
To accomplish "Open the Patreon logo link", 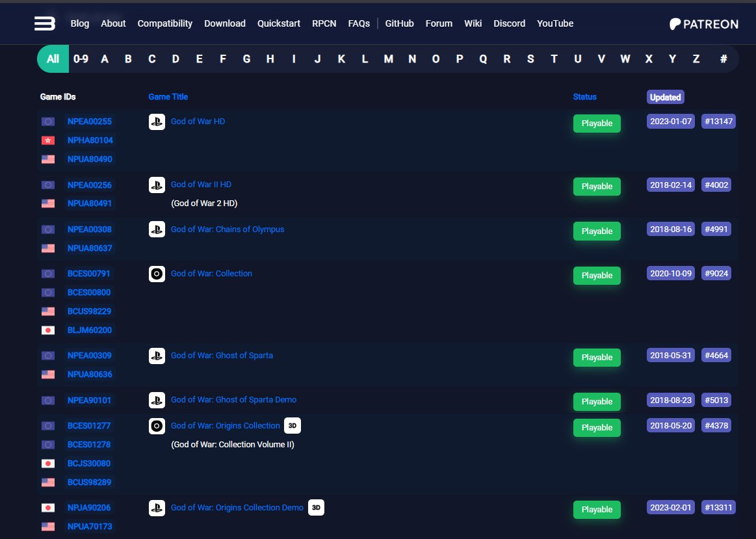I will (x=703, y=24).
